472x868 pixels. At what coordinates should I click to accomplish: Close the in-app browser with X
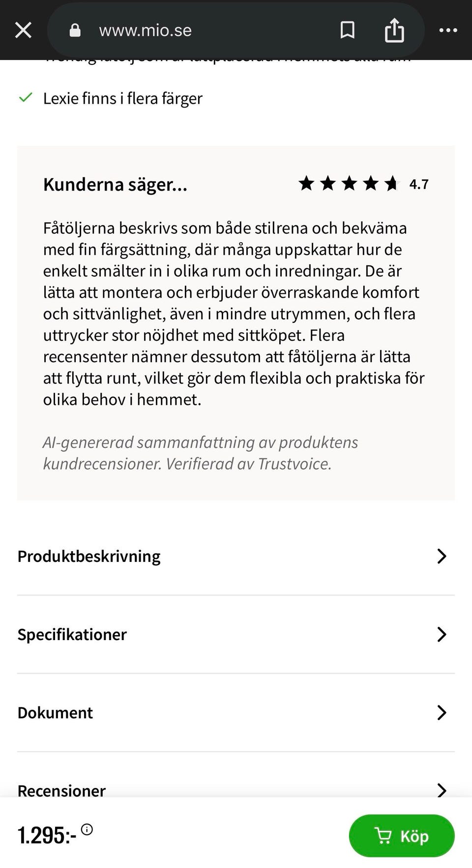click(23, 30)
